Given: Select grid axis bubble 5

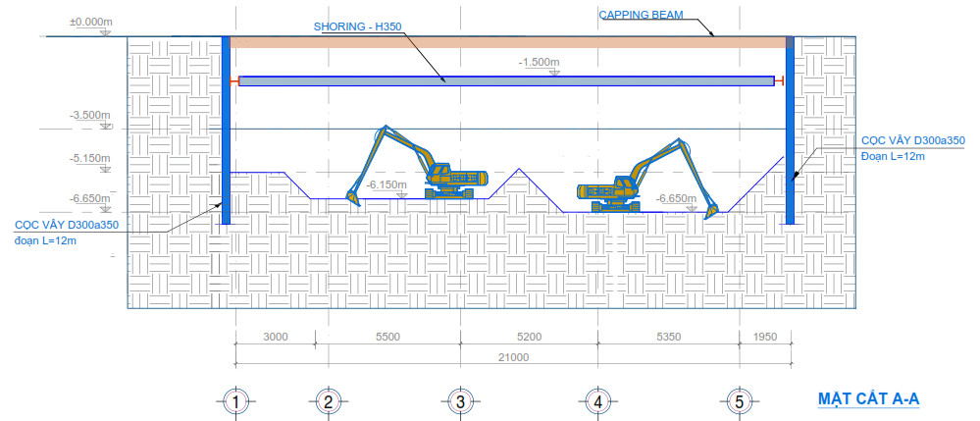Looking at the screenshot, I should point(740,400).
